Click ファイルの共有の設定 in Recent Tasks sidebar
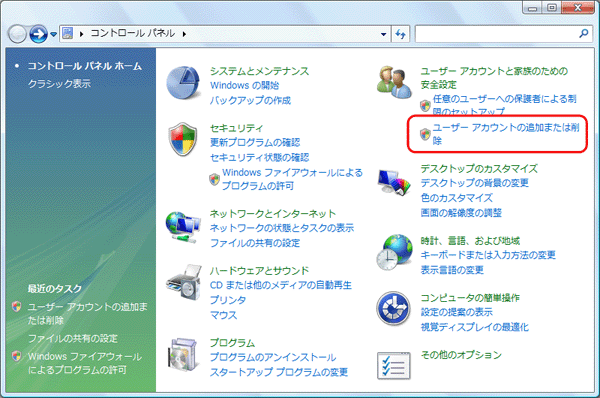 [73, 338]
